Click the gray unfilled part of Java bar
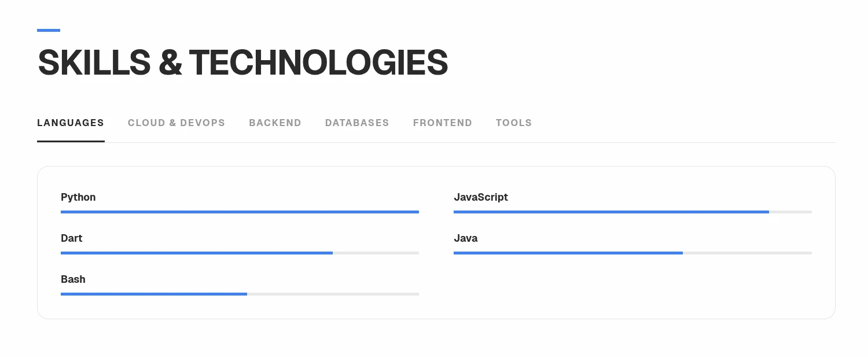Image resolution: width=868 pixels, height=358 pixels. coord(747,253)
